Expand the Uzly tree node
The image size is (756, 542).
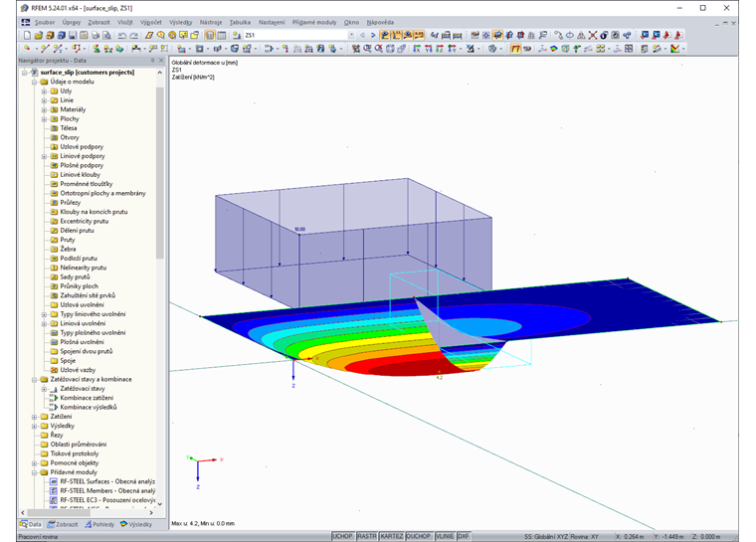(44, 91)
